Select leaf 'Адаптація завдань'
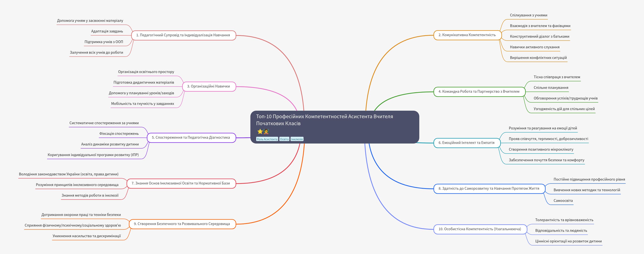The image size is (644, 254). (107, 31)
